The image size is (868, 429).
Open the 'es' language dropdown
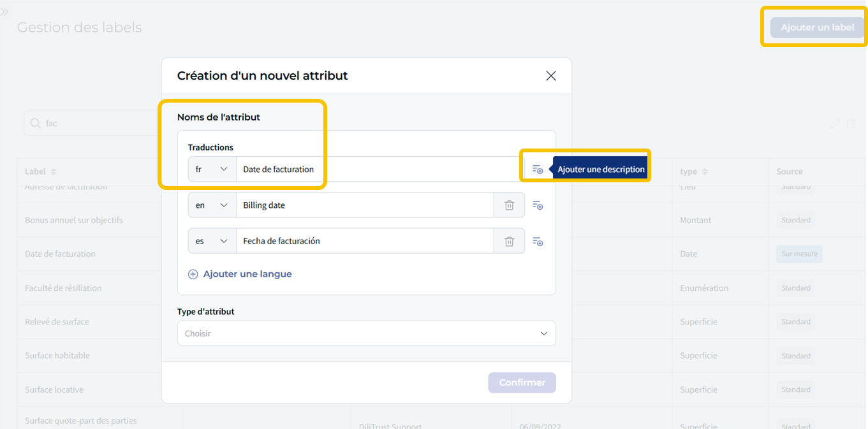click(x=212, y=242)
